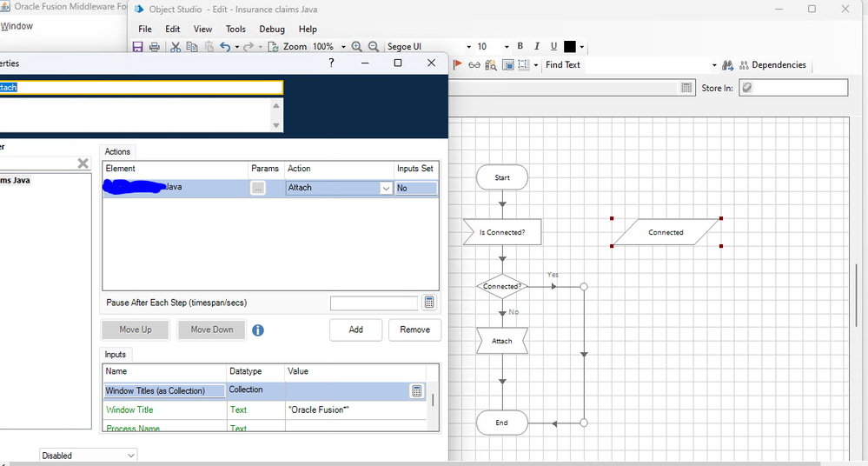Click the black font color swatch
The image size is (868, 466).
pos(570,47)
